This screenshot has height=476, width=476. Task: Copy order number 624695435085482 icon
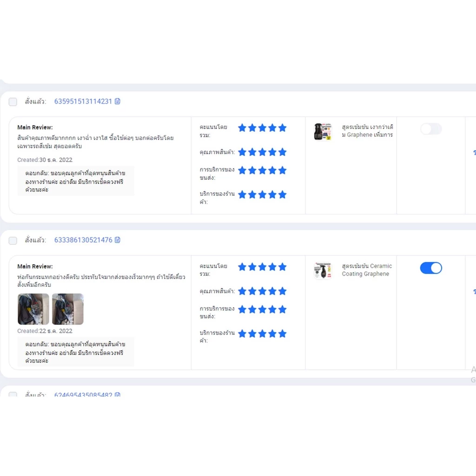[118, 394]
